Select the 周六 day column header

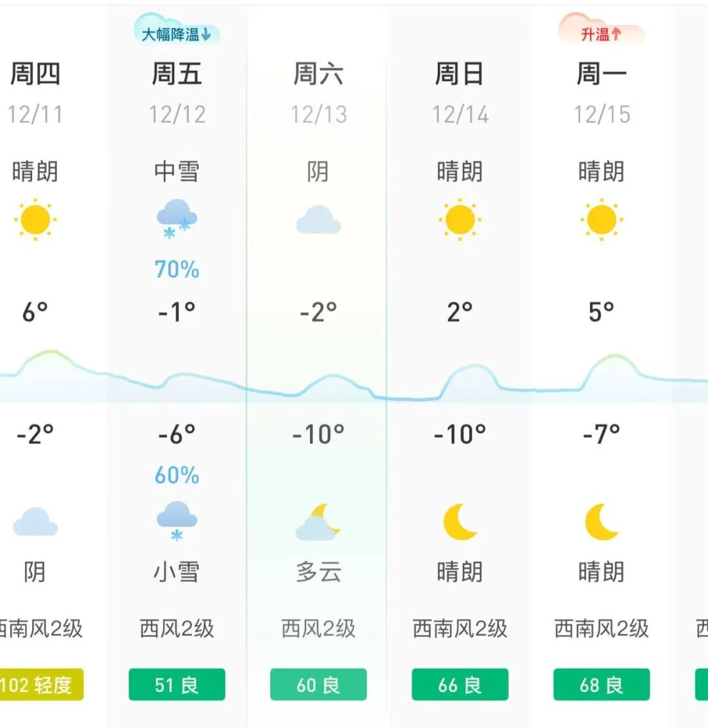coord(318,74)
